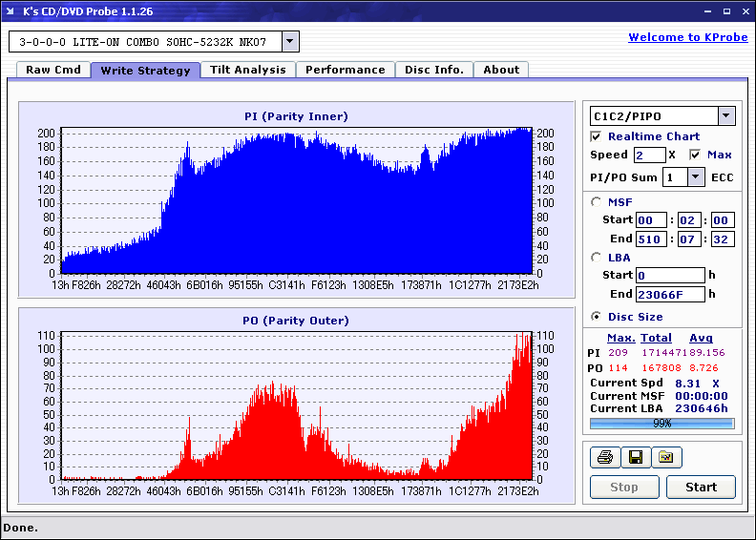Click the KProbe title bar app icon
The width and height of the screenshot is (756, 540).
pos(10,11)
